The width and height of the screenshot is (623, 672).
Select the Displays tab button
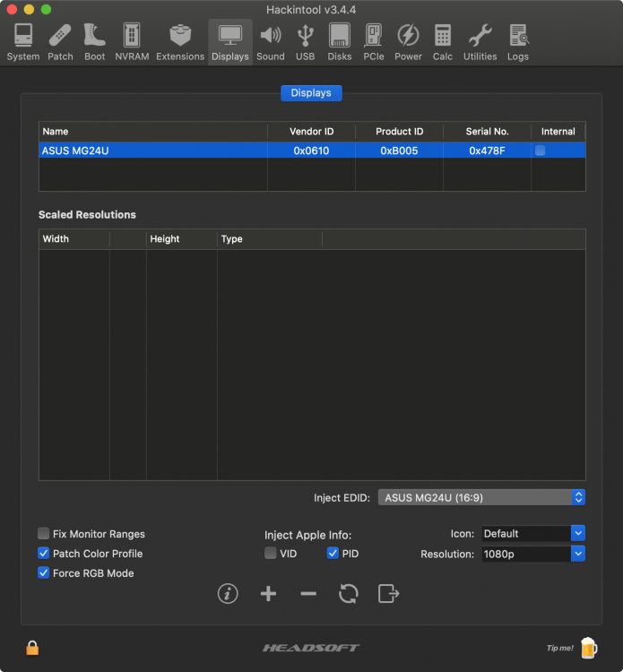point(311,93)
